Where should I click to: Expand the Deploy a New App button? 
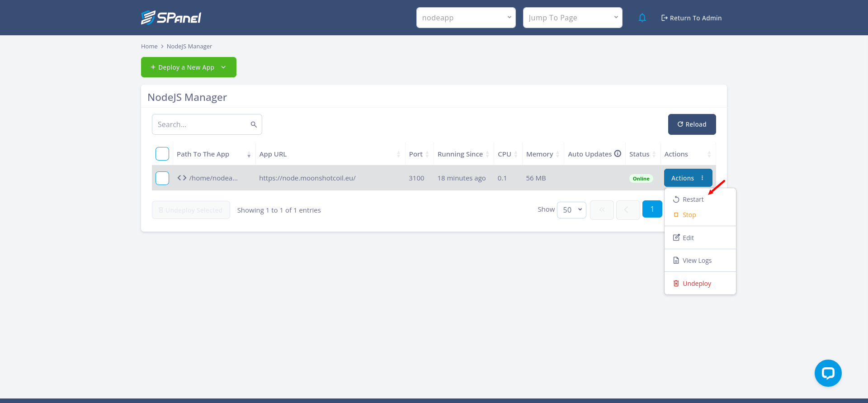189,67
